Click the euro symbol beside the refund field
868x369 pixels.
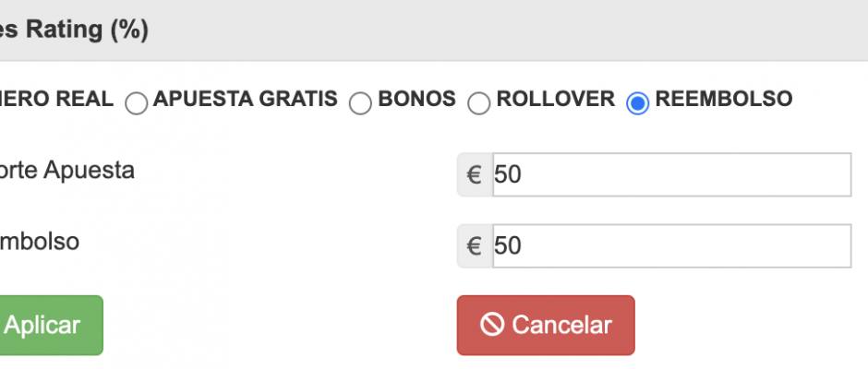click(475, 246)
